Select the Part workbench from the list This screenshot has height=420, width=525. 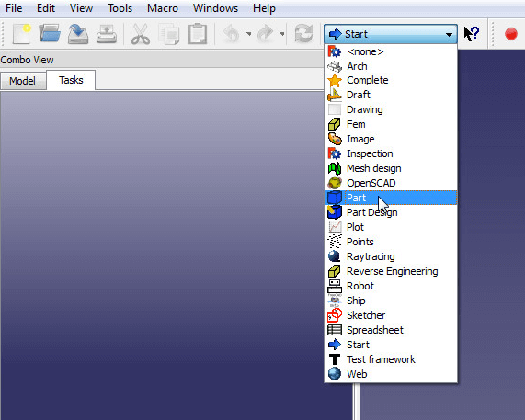point(391,198)
